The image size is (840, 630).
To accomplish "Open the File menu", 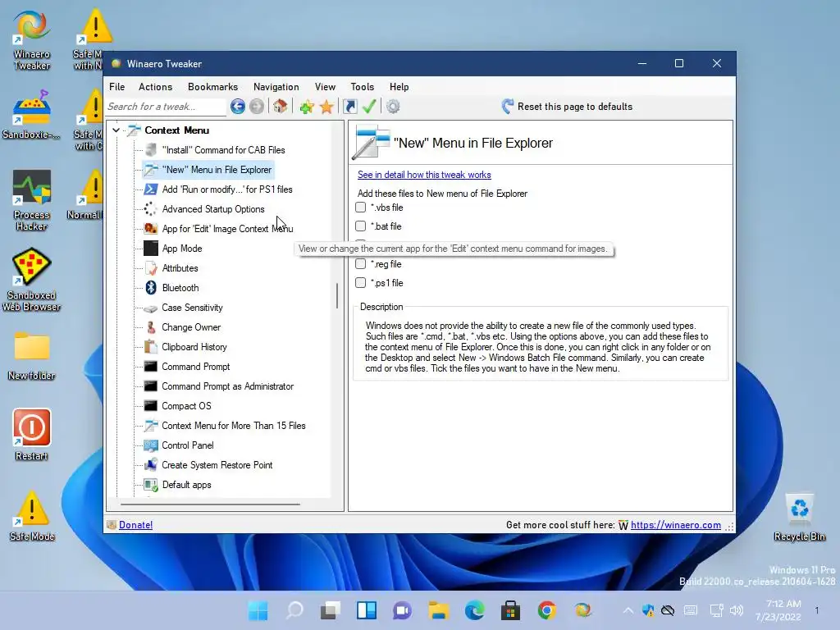I will coord(116,87).
